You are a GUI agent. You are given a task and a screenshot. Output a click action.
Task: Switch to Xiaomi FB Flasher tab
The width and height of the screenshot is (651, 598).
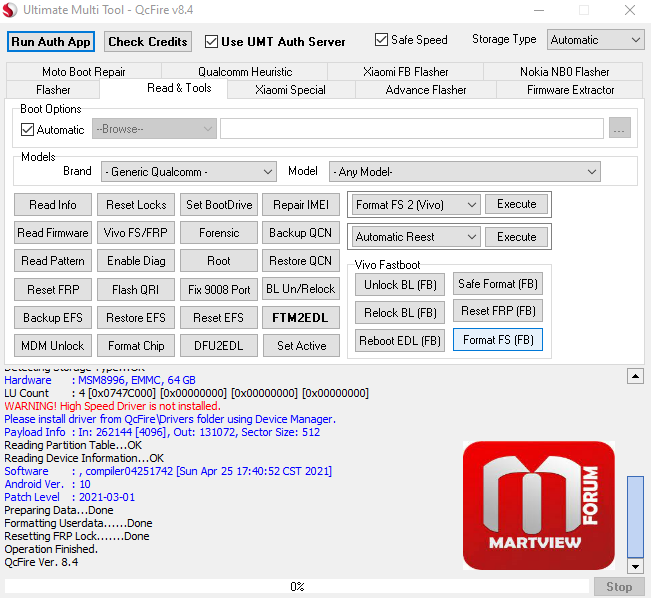(x=406, y=71)
